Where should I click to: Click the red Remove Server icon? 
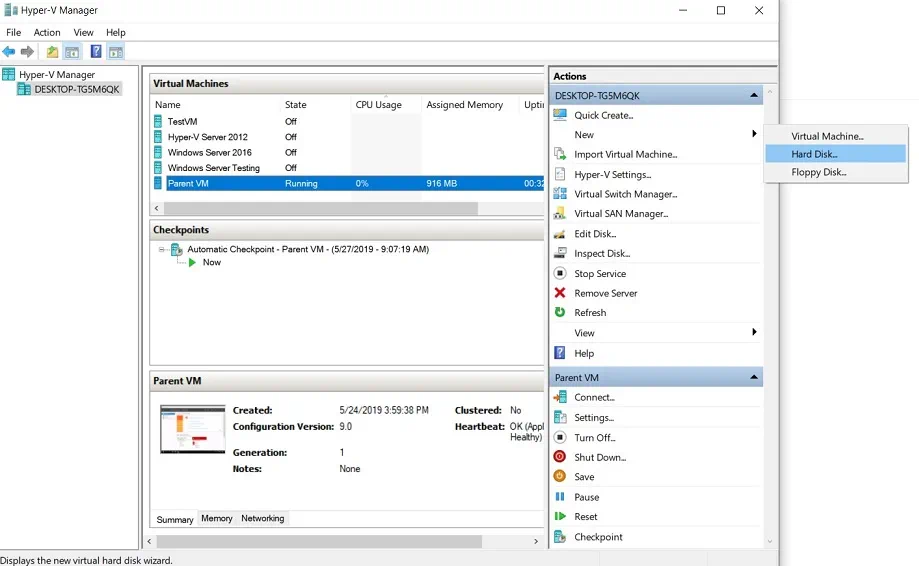point(560,293)
